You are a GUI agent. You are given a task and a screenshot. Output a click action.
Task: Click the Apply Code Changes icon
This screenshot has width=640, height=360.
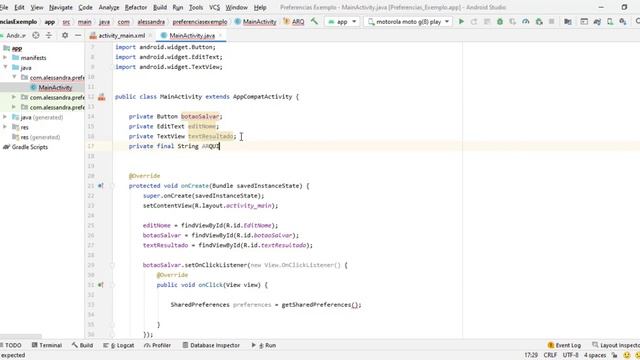pyautogui.click(x=487, y=22)
